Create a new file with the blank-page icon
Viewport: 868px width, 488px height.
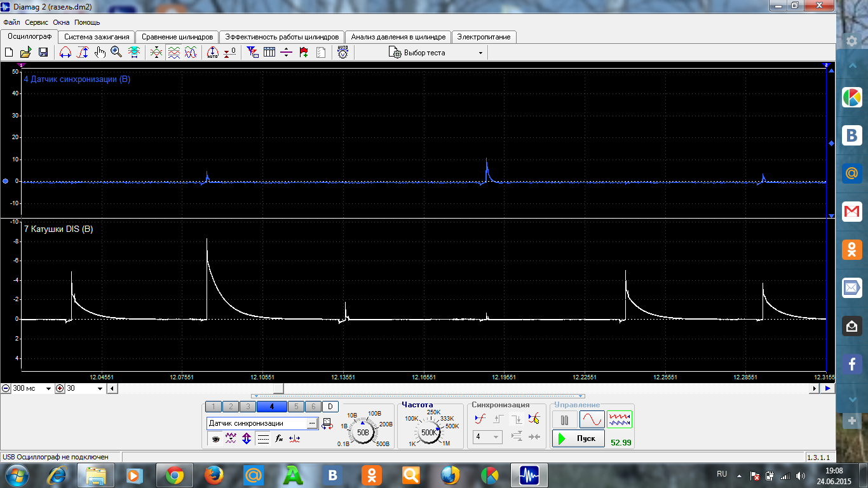click(9, 53)
